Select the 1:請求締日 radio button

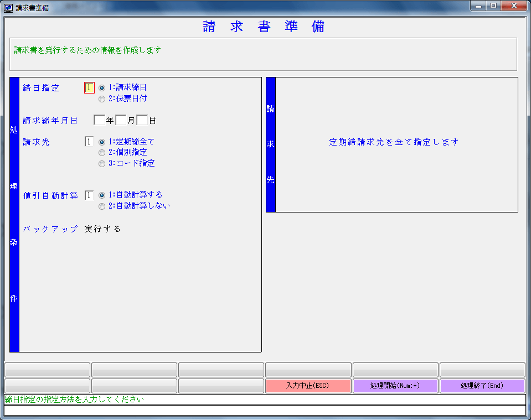point(101,88)
